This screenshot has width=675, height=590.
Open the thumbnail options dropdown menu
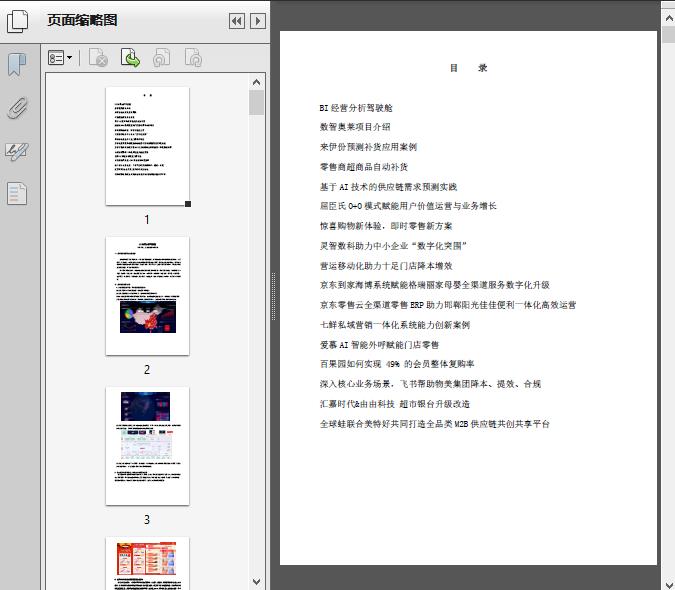(x=60, y=58)
